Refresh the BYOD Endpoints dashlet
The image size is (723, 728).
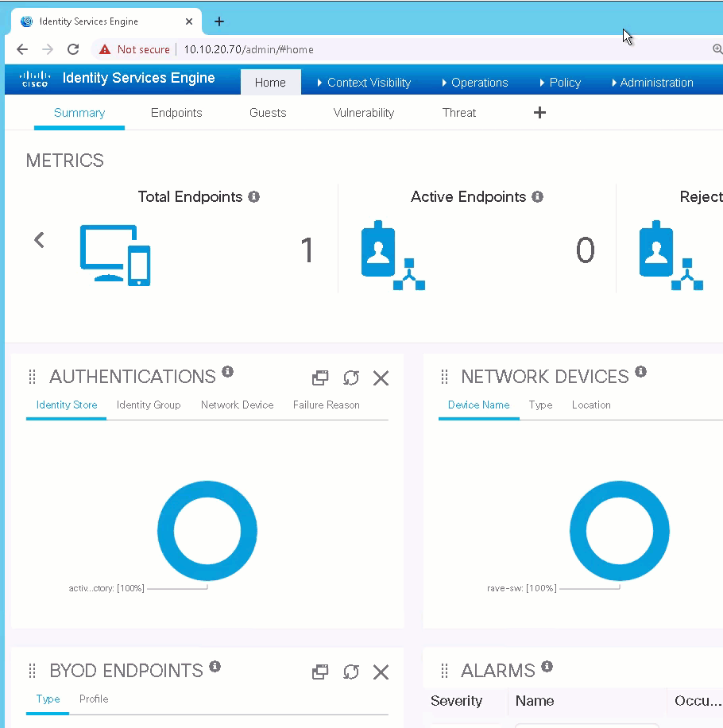pos(351,672)
